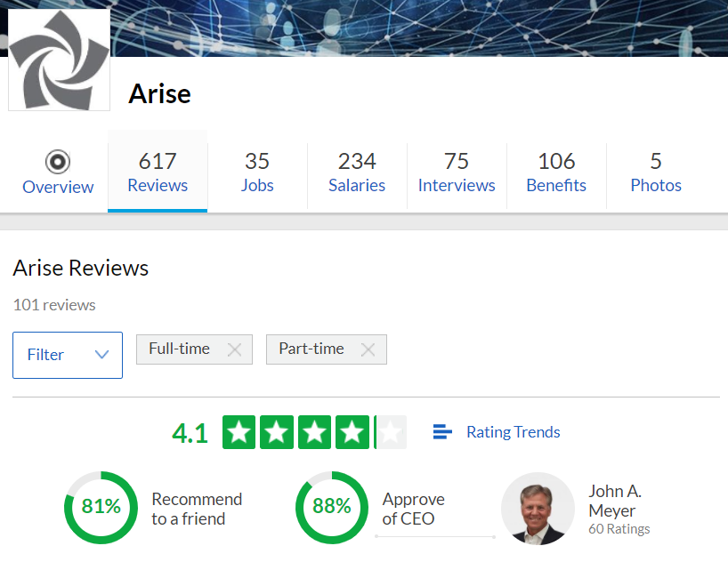
Task: View the 75 Interviews tab
Action: (457, 173)
